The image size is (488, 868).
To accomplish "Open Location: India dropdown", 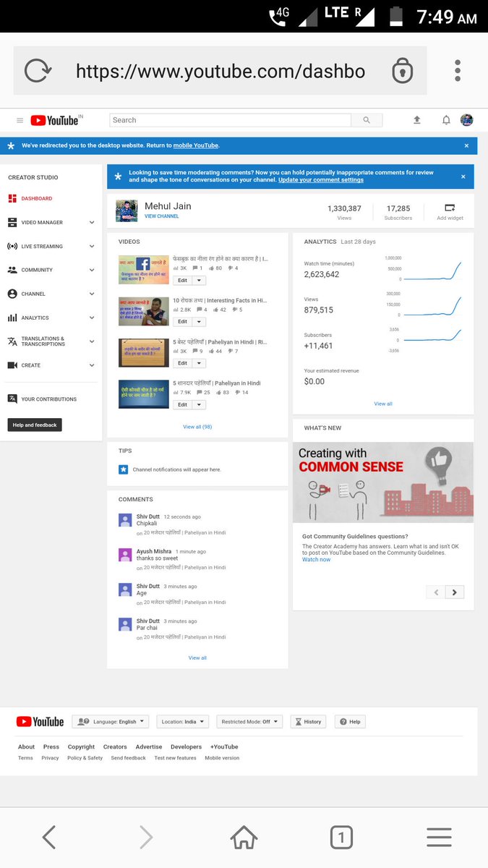I will click(182, 721).
